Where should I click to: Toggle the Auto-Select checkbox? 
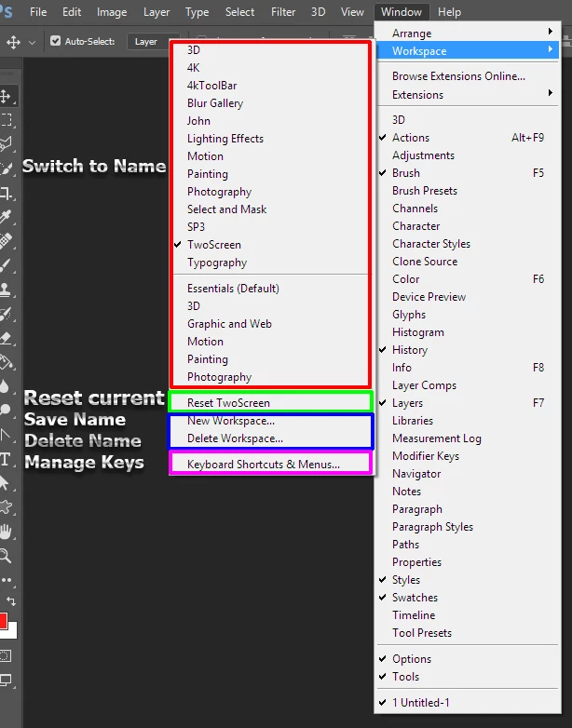point(55,41)
